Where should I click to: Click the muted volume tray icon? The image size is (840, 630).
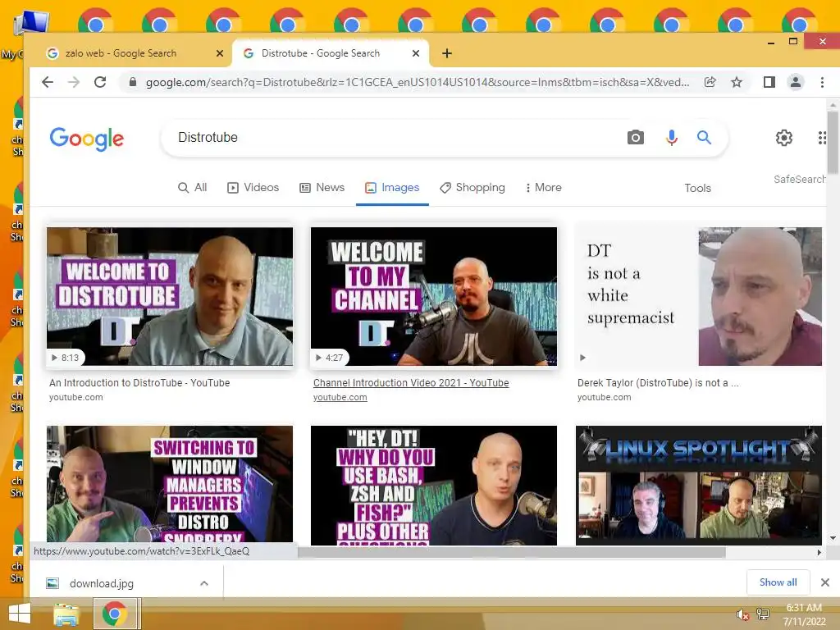tap(743, 615)
